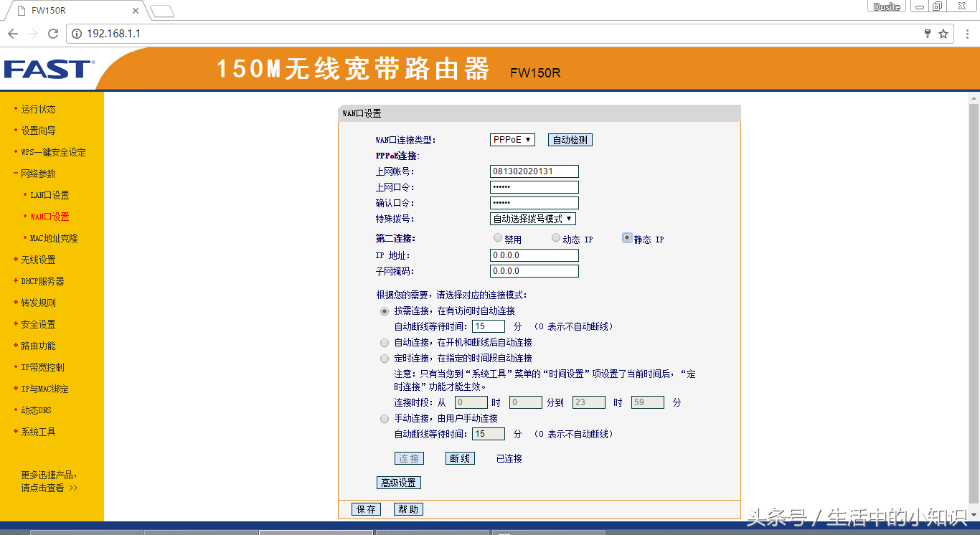Click the 连接 button
The image size is (980, 535).
coord(409,458)
